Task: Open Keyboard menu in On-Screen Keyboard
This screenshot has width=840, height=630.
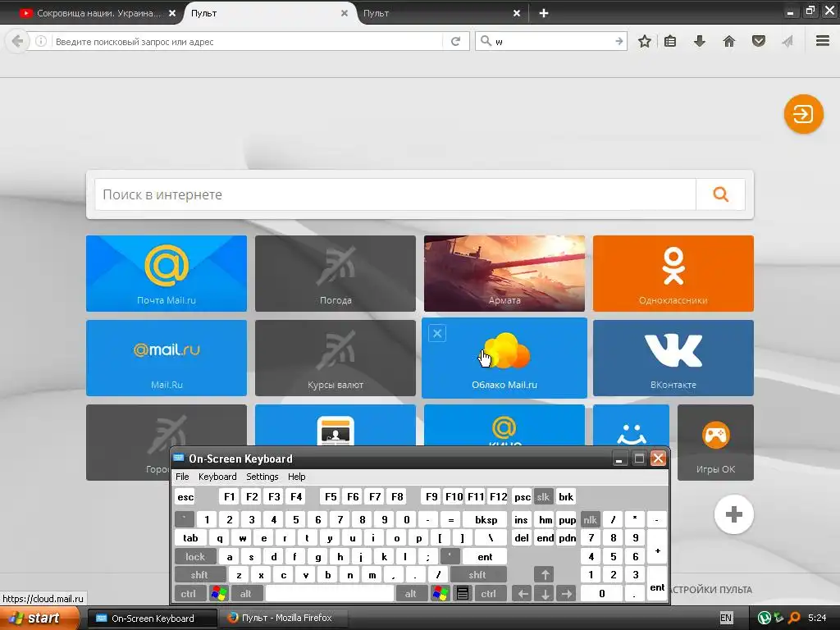Action: point(217,477)
